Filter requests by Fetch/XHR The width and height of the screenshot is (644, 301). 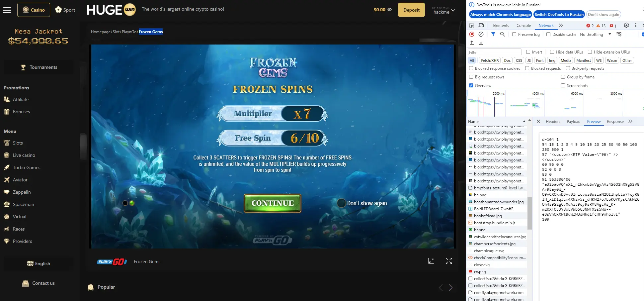click(490, 60)
